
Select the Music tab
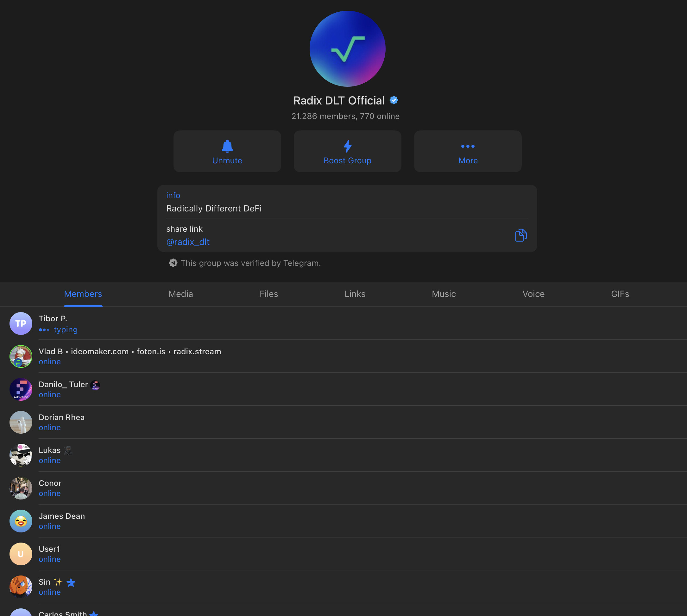[444, 294]
